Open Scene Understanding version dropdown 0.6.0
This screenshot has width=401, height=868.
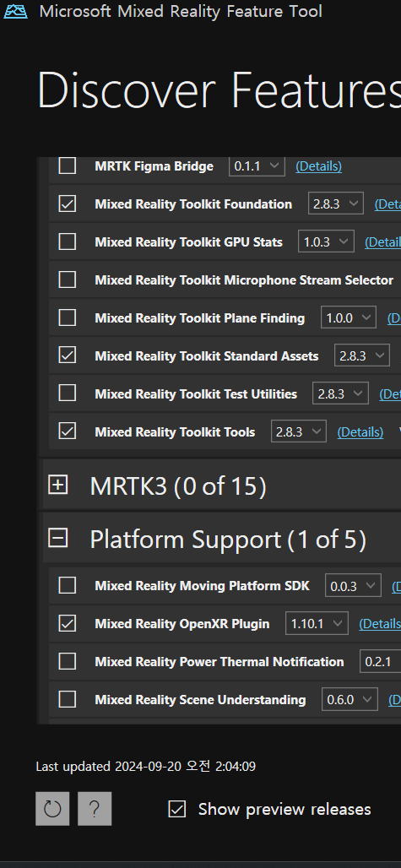point(350,699)
